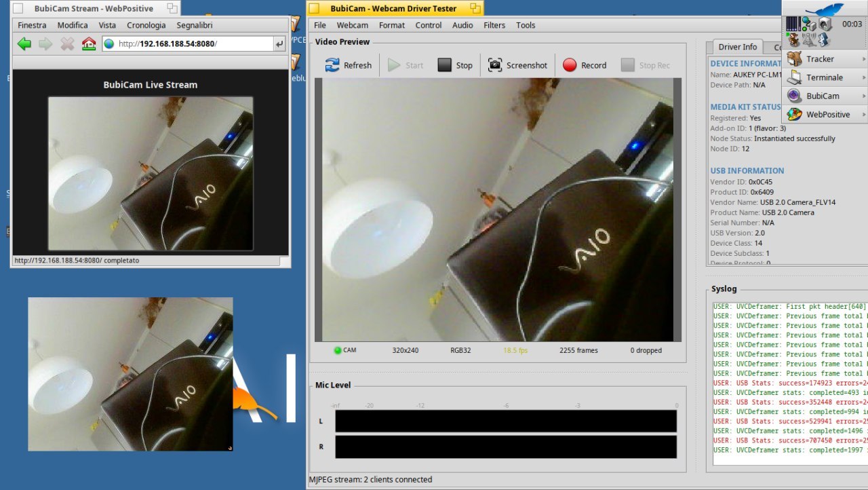Click the WebPositive status bar completato text
Screen dimensions: 868x490
click(x=77, y=260)
